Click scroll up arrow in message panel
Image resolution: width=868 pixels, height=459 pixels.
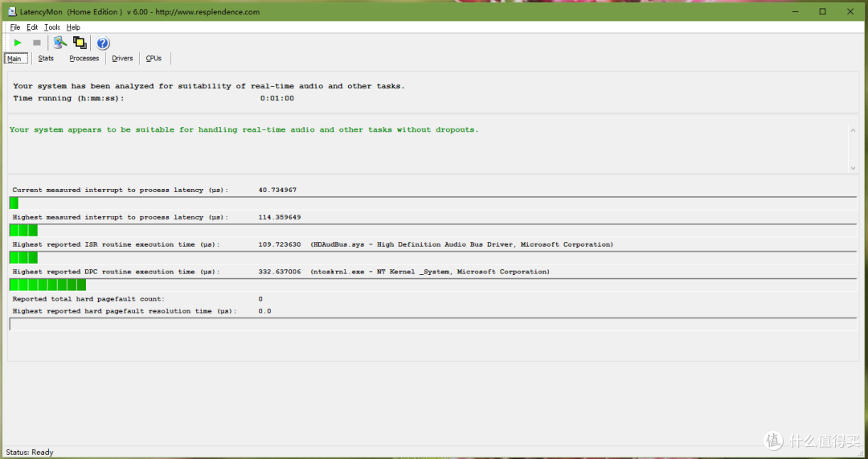coord(853,130)
